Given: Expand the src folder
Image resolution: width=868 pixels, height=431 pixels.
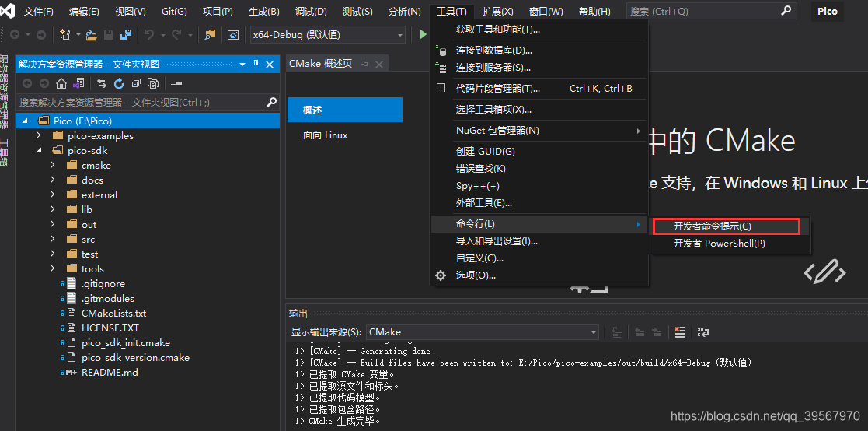Looking at the screenshot, I should click(x=53, y=239).
